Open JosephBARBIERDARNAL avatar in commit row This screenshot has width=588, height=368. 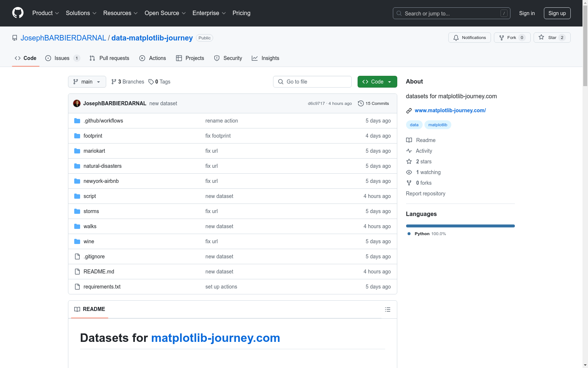77,103
